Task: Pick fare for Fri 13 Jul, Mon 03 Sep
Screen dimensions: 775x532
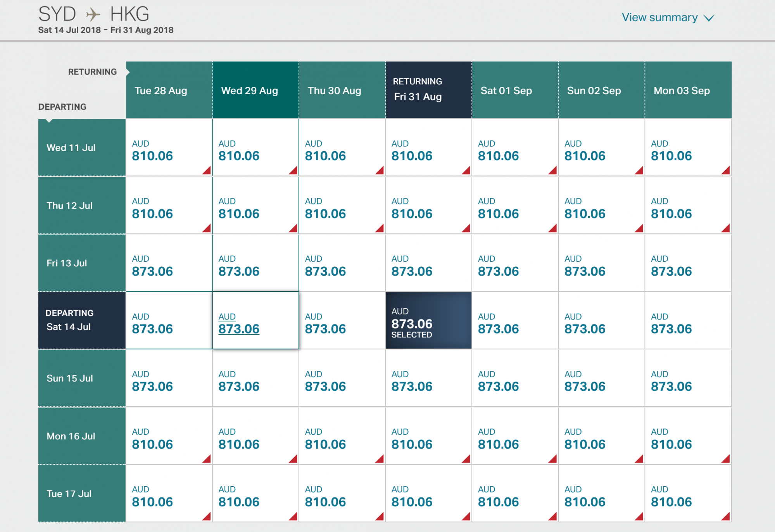Action: pyautogui.click(x=688, y=263)
